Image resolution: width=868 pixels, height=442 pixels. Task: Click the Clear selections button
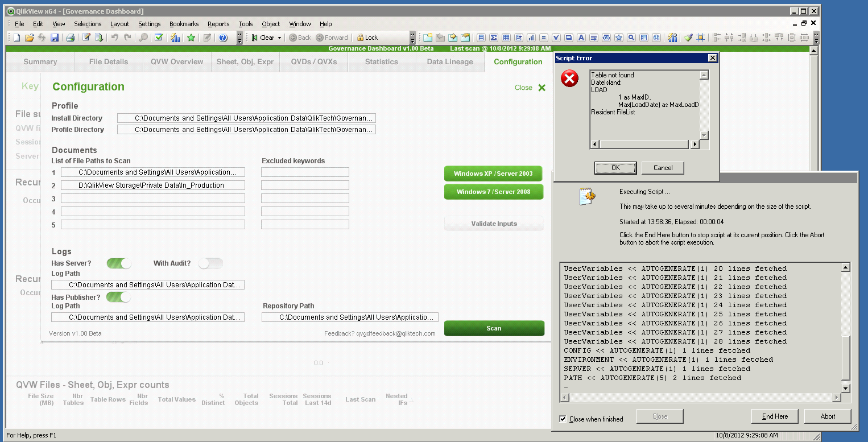pyautogui.click(x=262, y=38)
